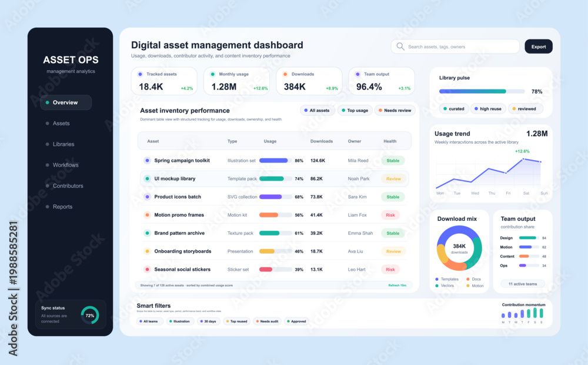Click the Brand pattern archive row icon

pos(147,233)
